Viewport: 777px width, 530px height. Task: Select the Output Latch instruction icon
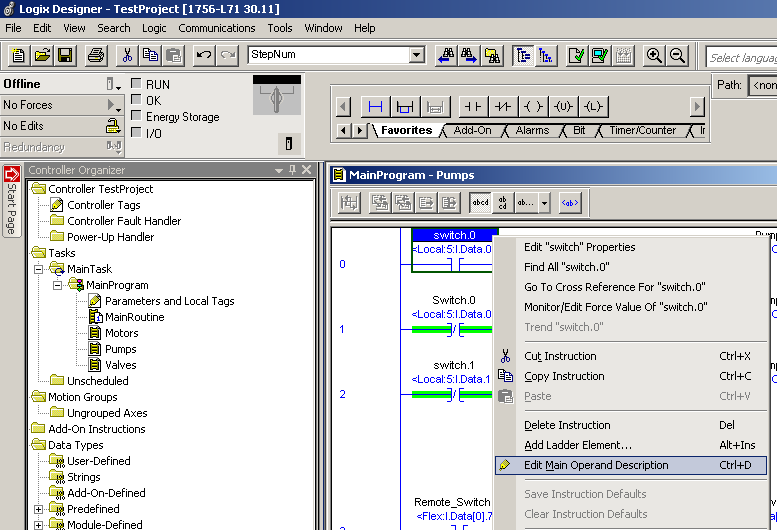593,106
